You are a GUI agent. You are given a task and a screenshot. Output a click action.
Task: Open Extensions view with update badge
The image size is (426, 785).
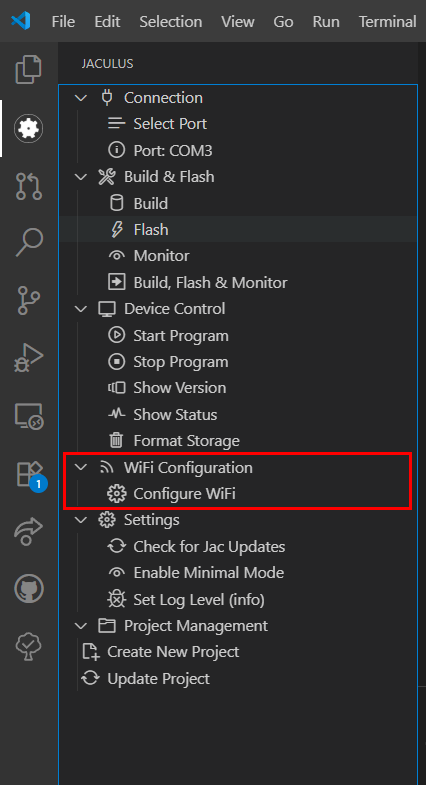[x=30, y=475]
